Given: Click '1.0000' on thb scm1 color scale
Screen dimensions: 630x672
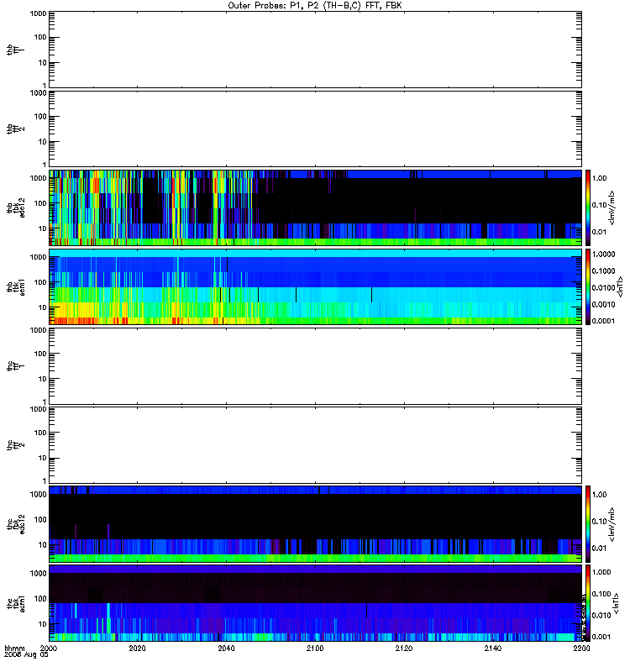Looking at the screenshot, I should point(604,255).
